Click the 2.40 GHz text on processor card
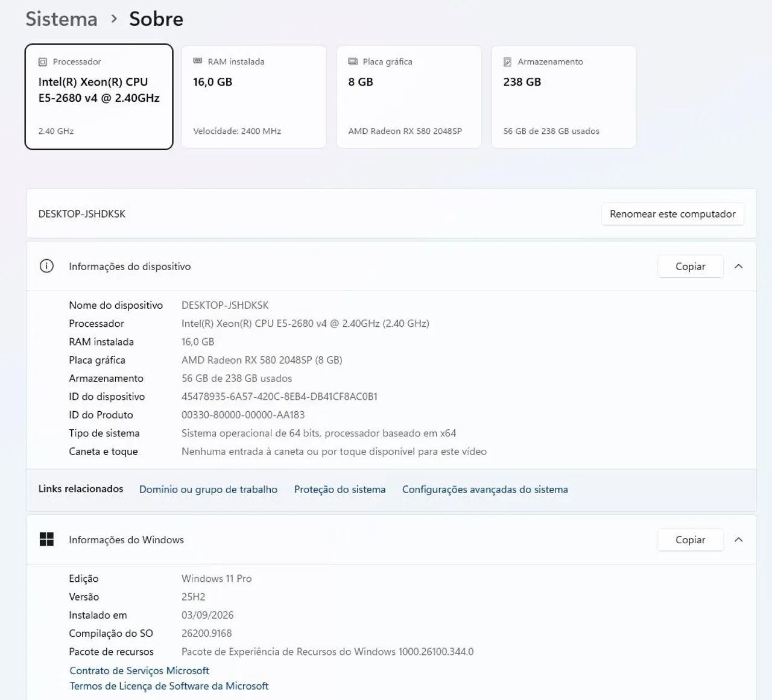This screenshot has height=700, width=772. click(56, 131)
